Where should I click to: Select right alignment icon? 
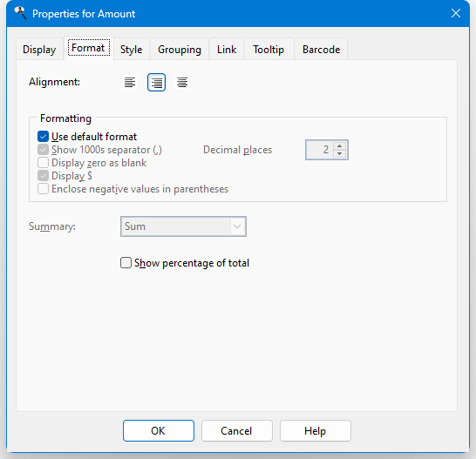point(156,82)
